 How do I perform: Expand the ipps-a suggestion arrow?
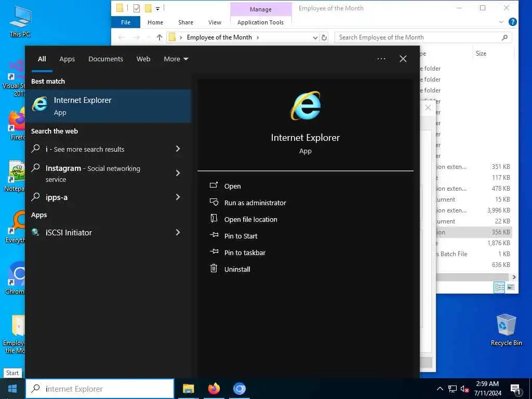click(x=178, y=197)
